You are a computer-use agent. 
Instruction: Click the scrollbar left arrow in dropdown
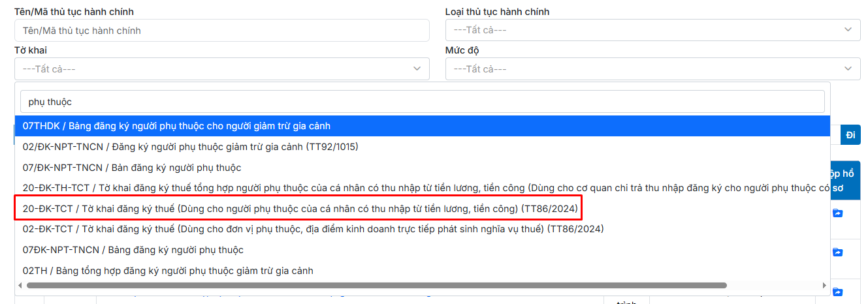[x=20, y=286]
